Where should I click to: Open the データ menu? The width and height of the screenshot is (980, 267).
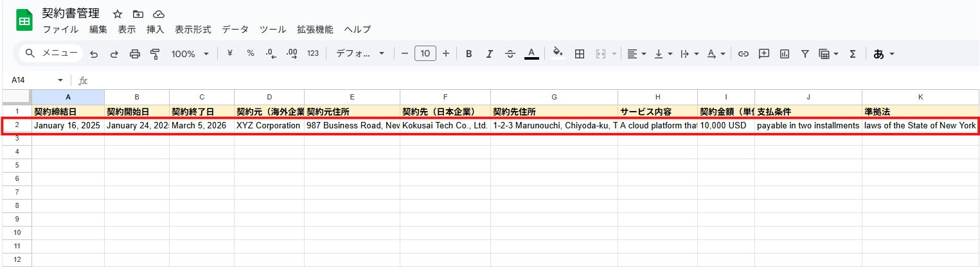235,30
